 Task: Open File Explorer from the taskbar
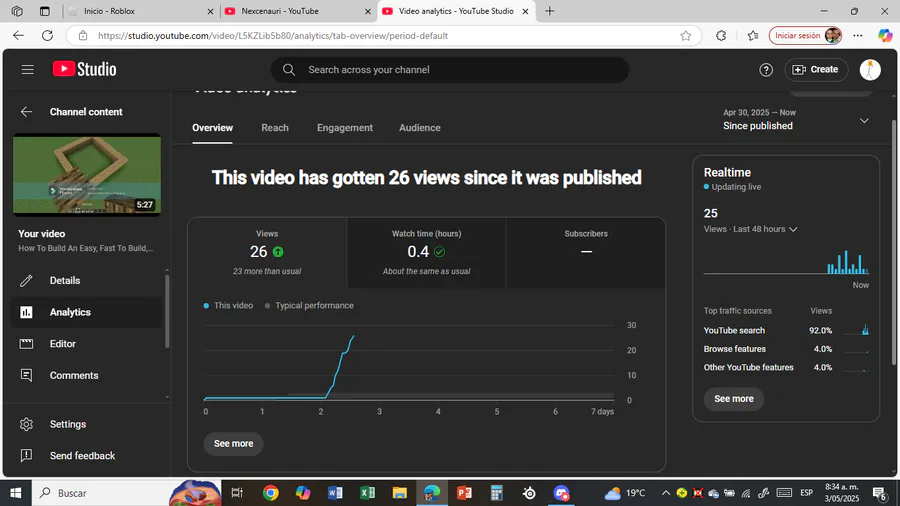coord(399,493)
